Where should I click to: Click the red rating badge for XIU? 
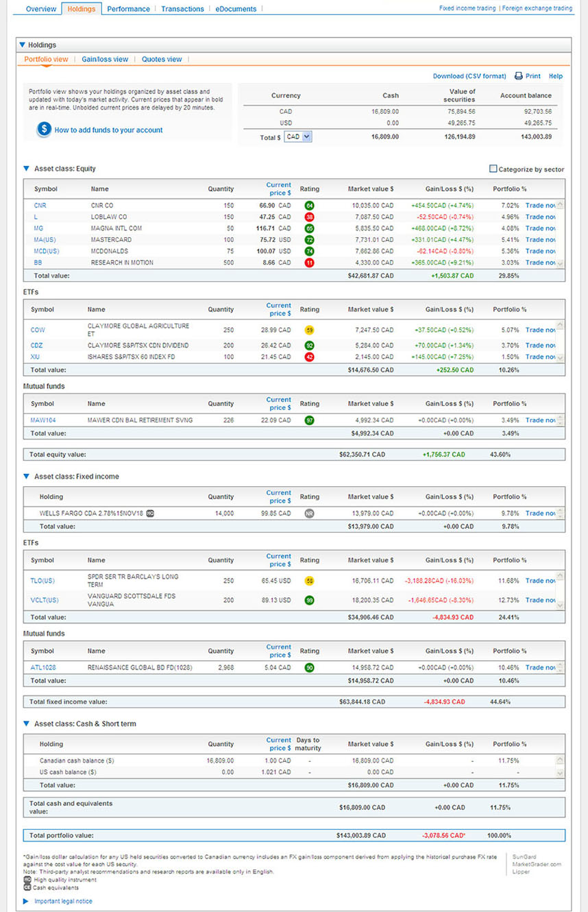tap(310, 357)
